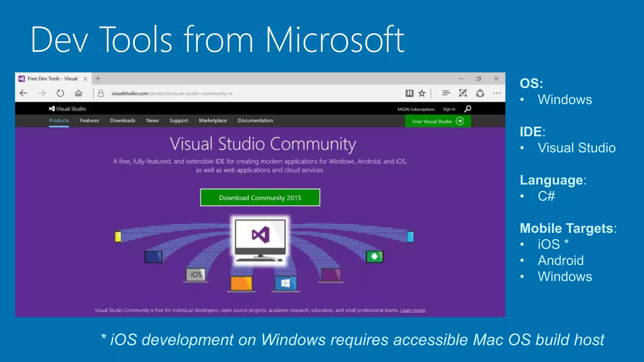
Task: Reload the page with the refresh icon
Action: (60, 93)
